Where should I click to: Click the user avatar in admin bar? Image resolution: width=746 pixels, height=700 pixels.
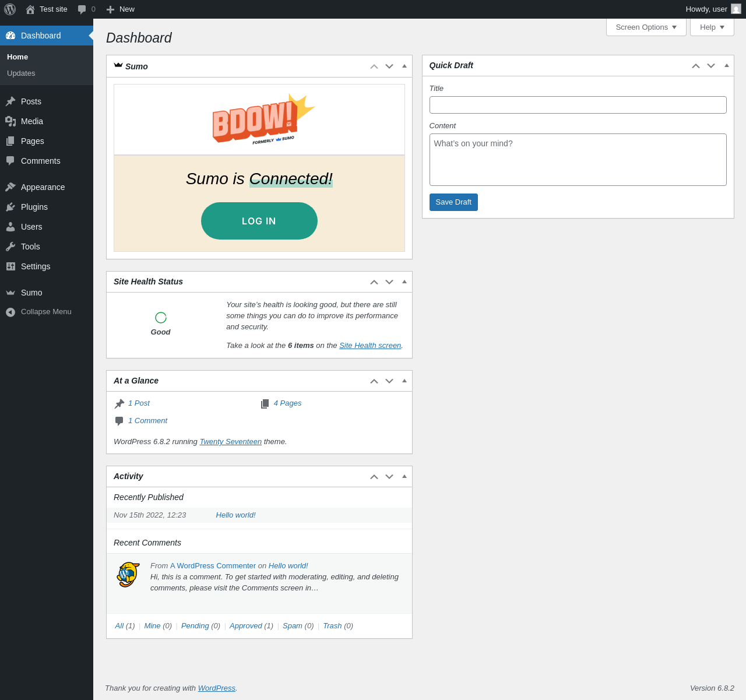point(736,9)
